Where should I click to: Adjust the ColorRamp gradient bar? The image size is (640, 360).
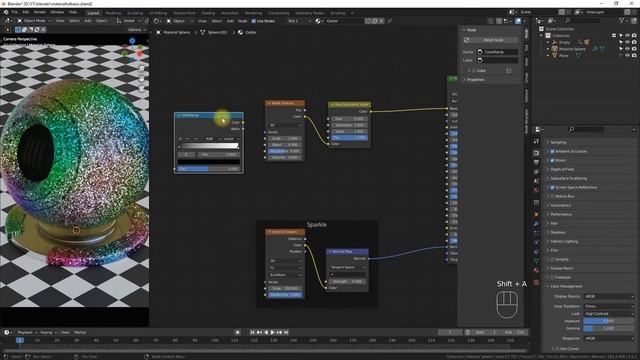click(x=210, y=146)
